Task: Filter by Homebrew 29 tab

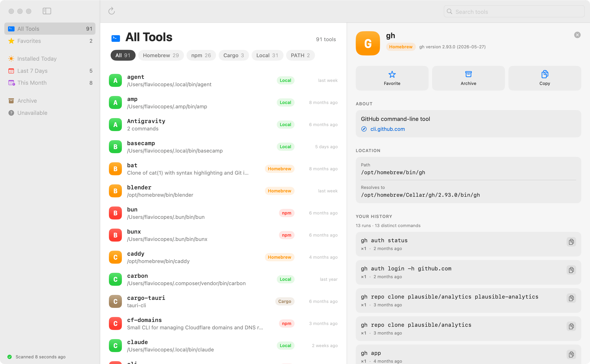Action: pyautogui.click(x=161, y=55)
